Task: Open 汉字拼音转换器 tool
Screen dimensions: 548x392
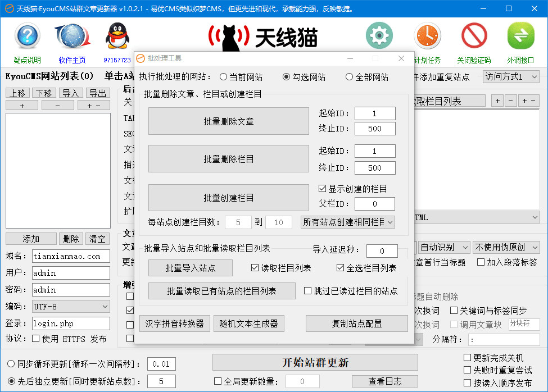Action: [x=175, y=323]
